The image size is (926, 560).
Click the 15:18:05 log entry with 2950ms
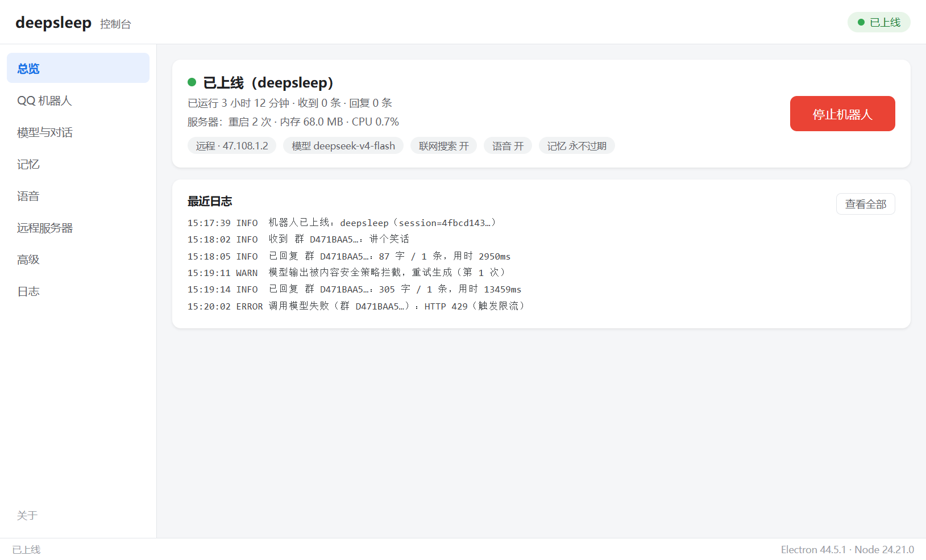click(x=349, y=256)
